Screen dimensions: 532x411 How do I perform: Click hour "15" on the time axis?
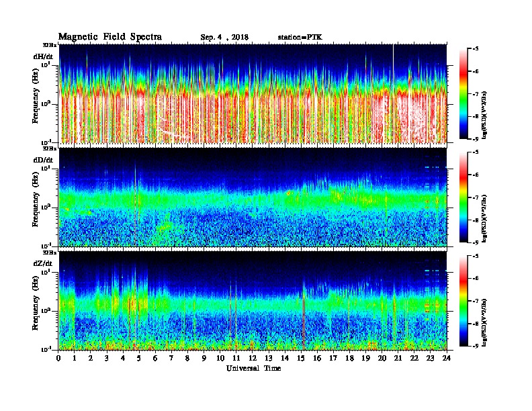click(x=301, y=358)
